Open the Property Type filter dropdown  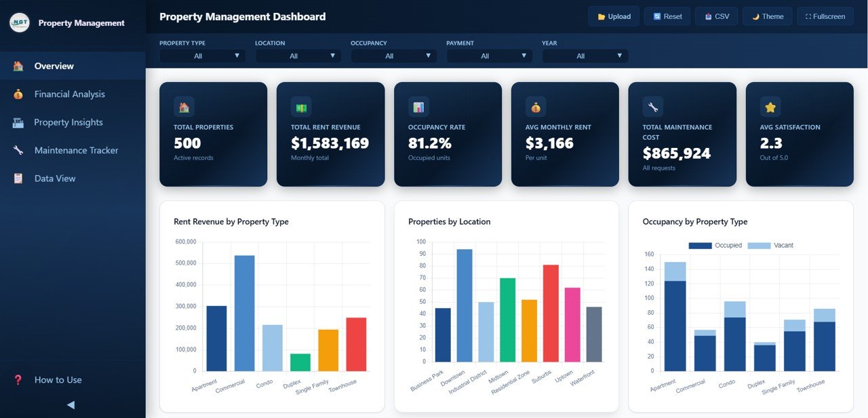(x=202, y=56)
